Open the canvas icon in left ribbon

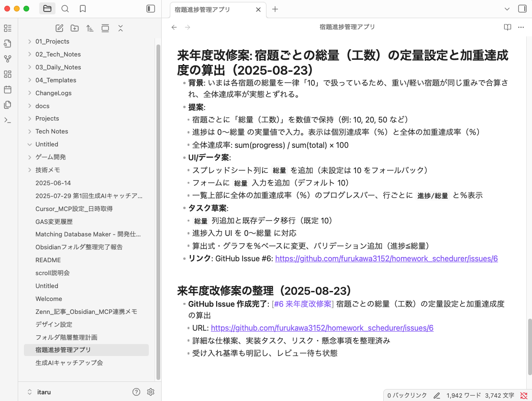coord(8,74)
